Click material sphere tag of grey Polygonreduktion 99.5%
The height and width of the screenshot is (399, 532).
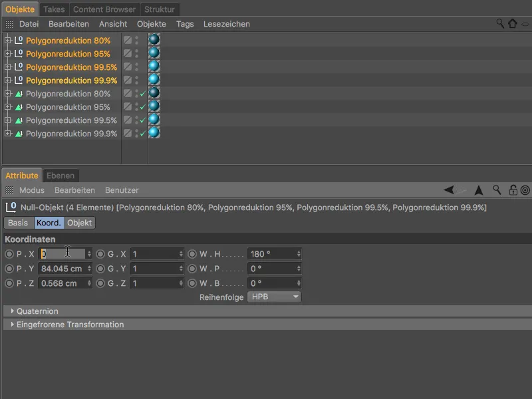pos(154,119)
